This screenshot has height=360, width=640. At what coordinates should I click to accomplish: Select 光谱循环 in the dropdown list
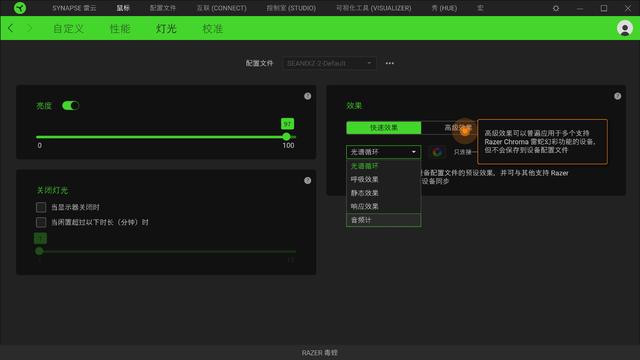click(383, 166)
